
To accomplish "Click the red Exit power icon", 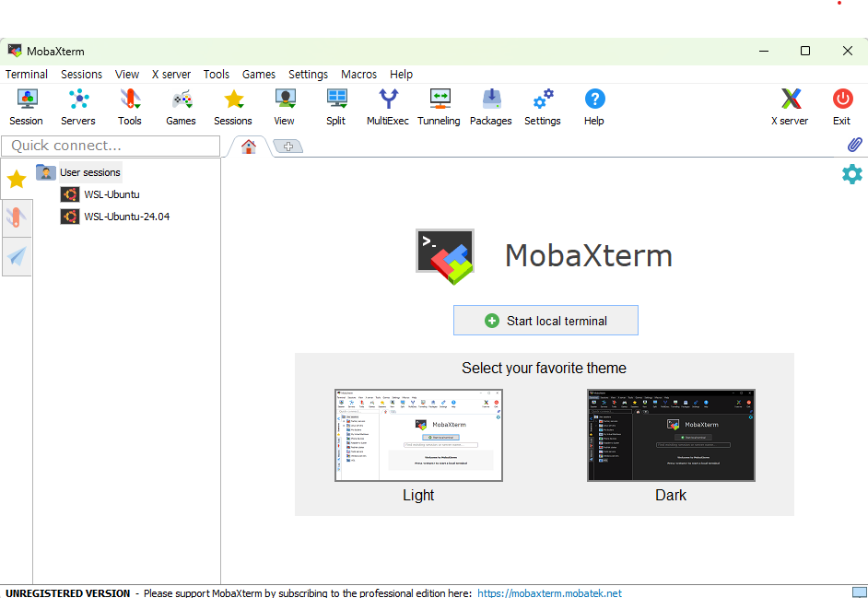I will point(842,100).
